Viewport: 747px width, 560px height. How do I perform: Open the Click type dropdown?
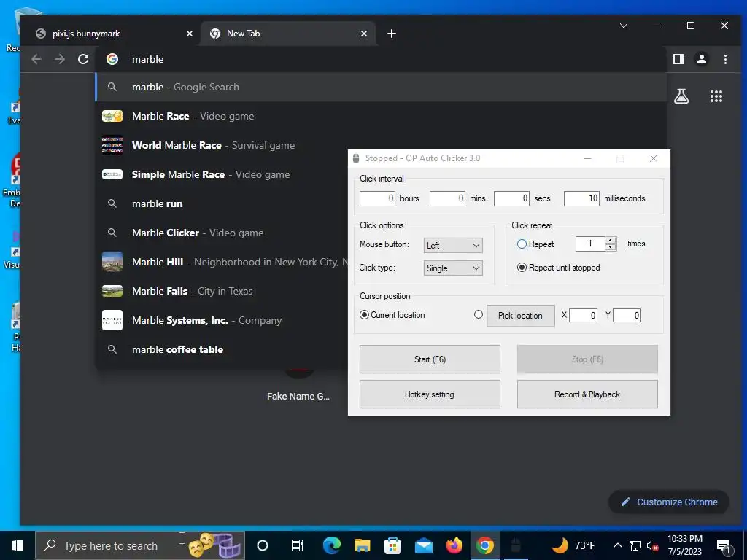[453, 268]
